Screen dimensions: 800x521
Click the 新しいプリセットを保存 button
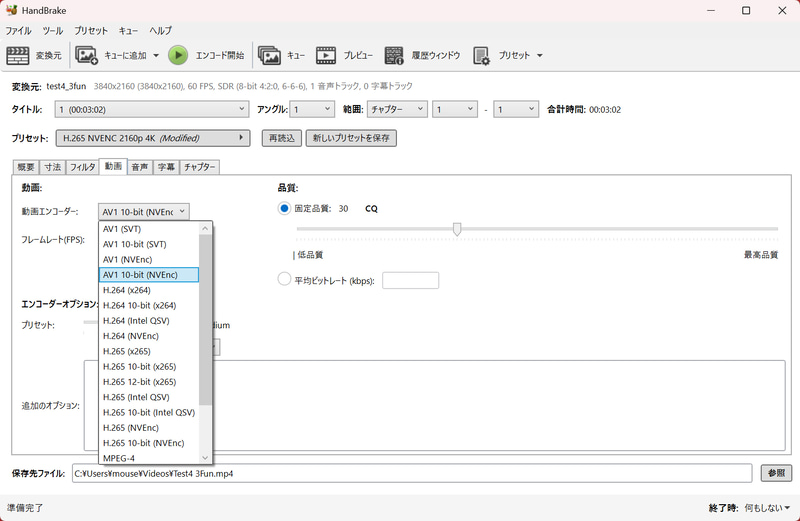(x=351, y=138)
